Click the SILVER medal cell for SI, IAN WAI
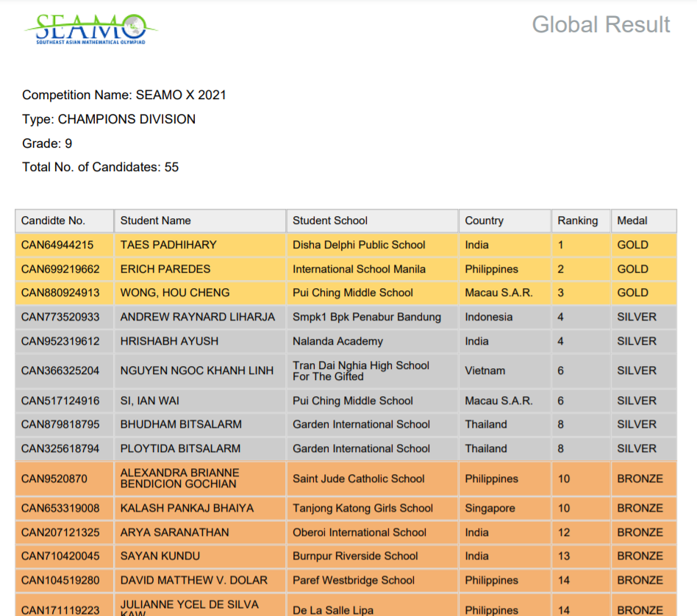Viewport: 697px width, 616px height. point(636,401)
